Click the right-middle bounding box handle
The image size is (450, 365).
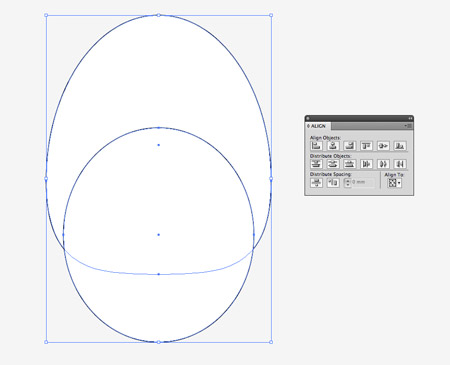pyautogui.click(x=271, y=179)
